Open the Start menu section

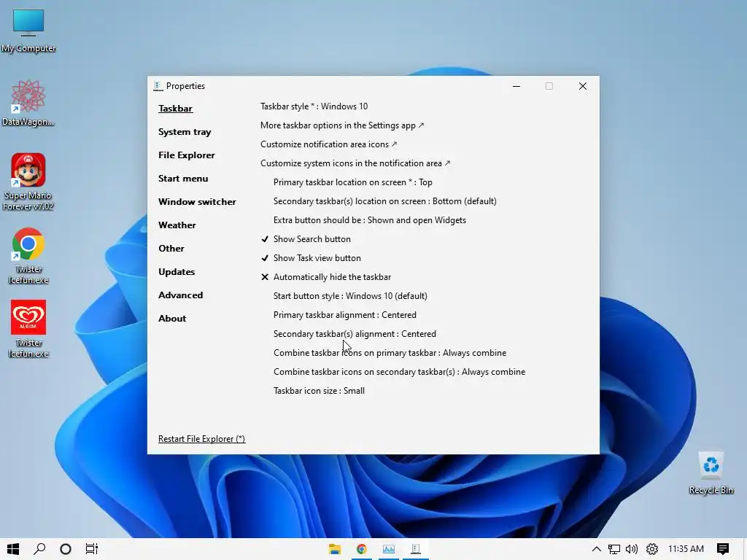tap(183, 179)
